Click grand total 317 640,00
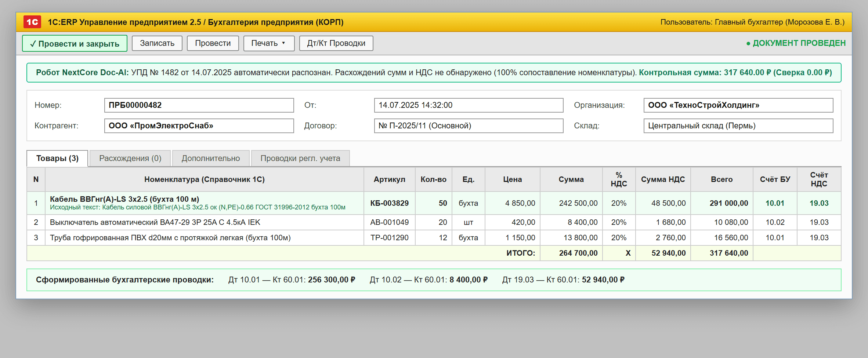868x358 pixels. pyautogui.click(x=722, y=253)
